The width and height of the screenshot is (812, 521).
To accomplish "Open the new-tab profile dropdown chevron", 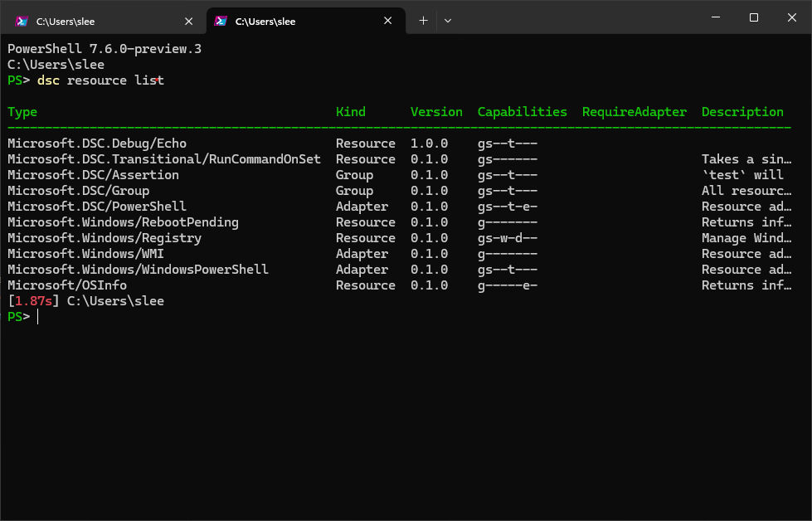I will click(448, 21).
